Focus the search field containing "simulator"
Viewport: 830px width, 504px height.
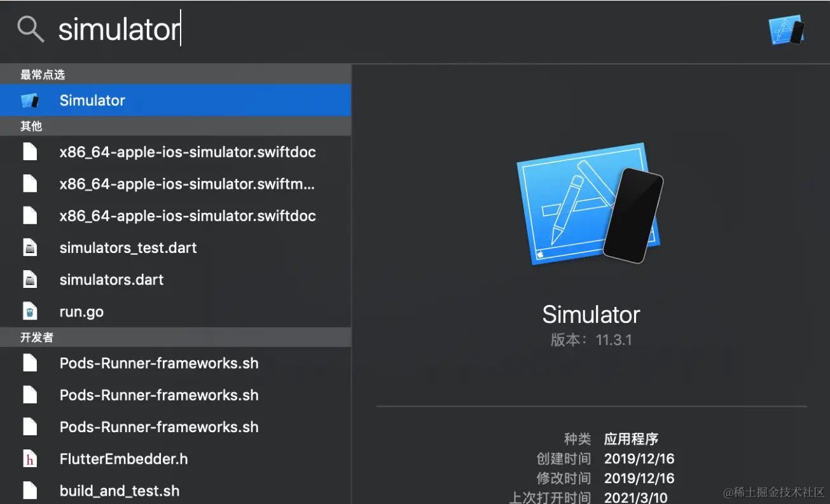[407, 29]
